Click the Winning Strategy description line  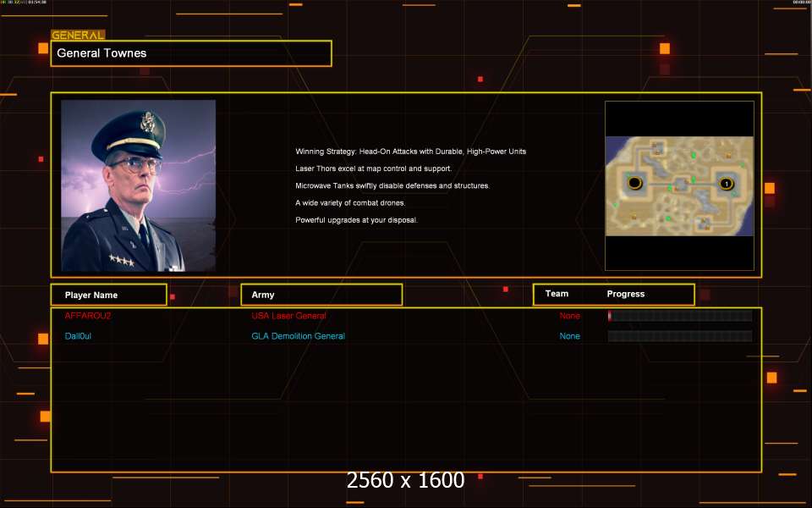pyautogui.click(x=411, y=152)
